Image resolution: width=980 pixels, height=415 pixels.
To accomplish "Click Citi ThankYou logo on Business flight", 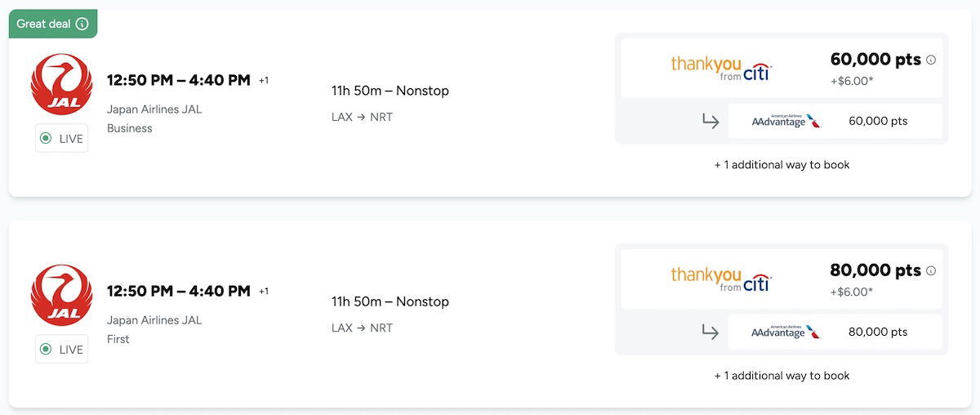I will 720,68.
